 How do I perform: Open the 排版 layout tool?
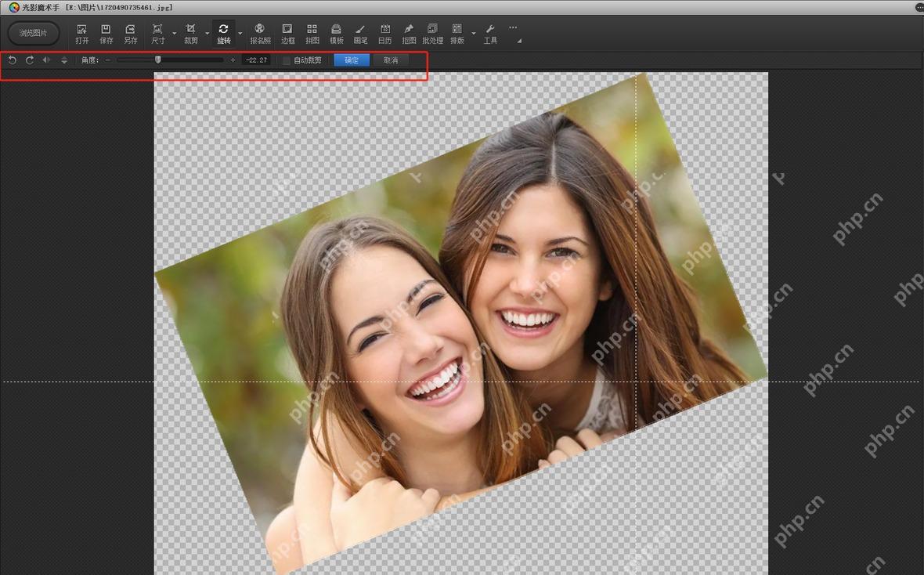pyautogui.click(x=457, y=34)
